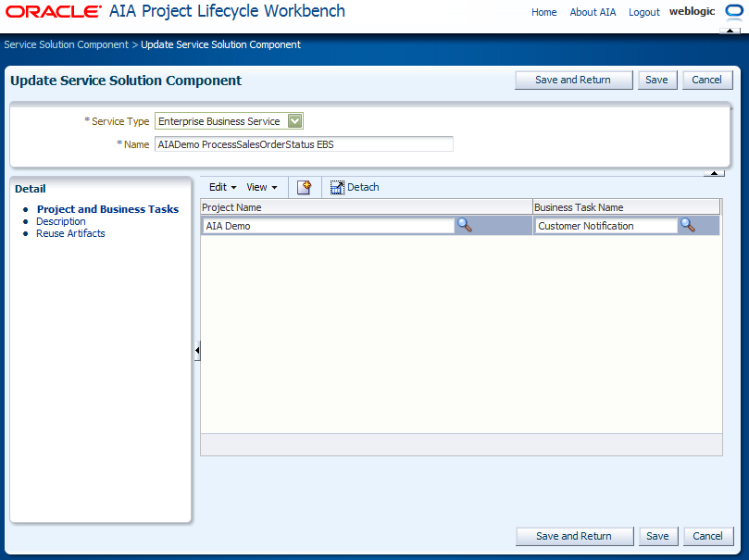
Task: Select Project and Business Tasks link
Action: (x=108, y=209)
